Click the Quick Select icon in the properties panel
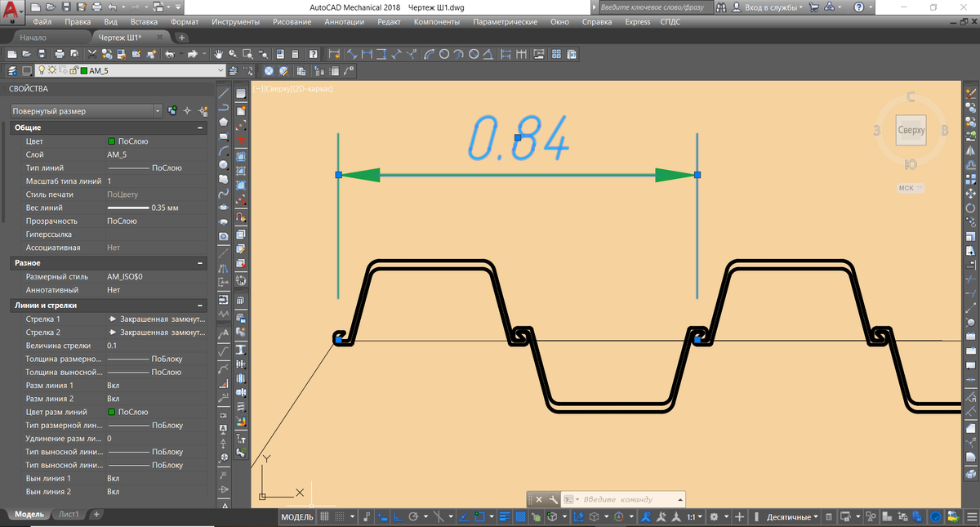This screenshot has width=980, height=527. tap(202, 110)
